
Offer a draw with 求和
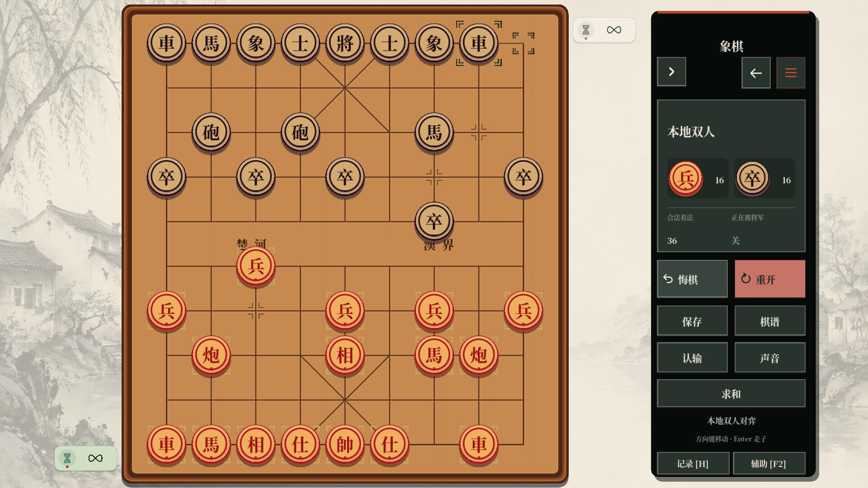[731, 394]
